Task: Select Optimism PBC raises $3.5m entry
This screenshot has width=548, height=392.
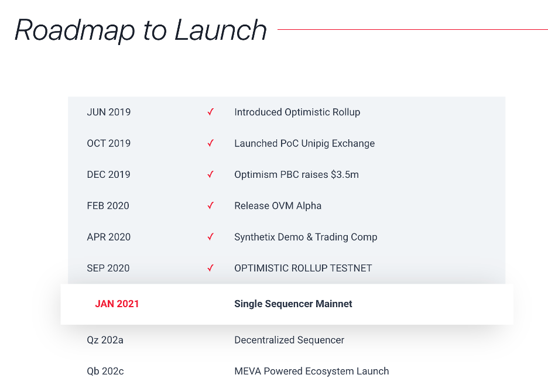Action: pos(296,175)
